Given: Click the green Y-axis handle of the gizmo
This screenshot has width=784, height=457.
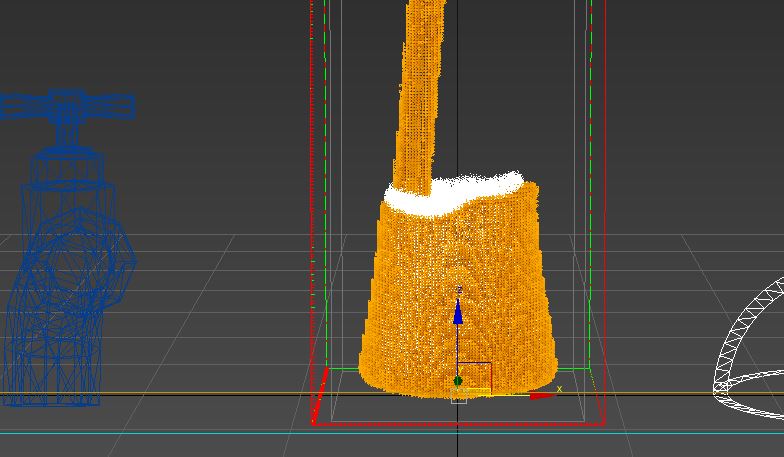Looking at the screenshot, I should pos(458,382).
